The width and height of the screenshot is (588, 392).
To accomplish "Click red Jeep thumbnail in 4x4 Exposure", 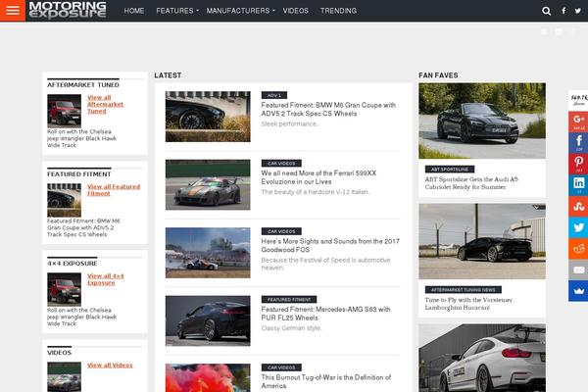I will coord(64,289).
